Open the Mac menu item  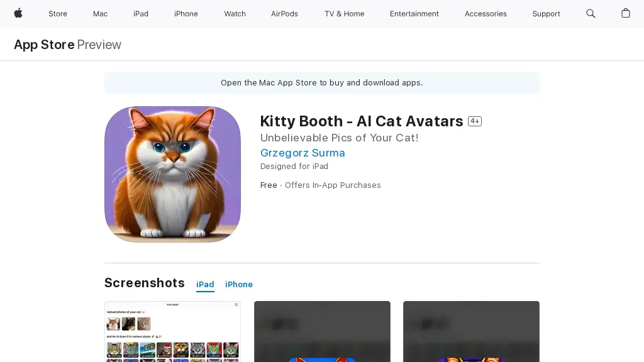pos(101,14)
